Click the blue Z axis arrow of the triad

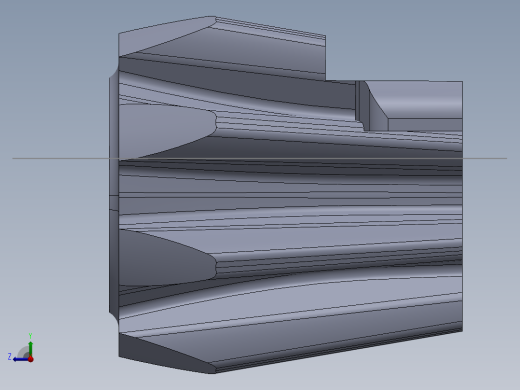click(x=21, y=359)
